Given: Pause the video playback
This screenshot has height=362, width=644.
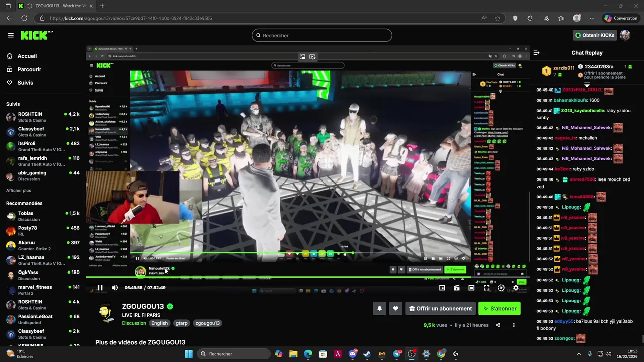Looking at the screenshot, I should (x=100, y=288).
